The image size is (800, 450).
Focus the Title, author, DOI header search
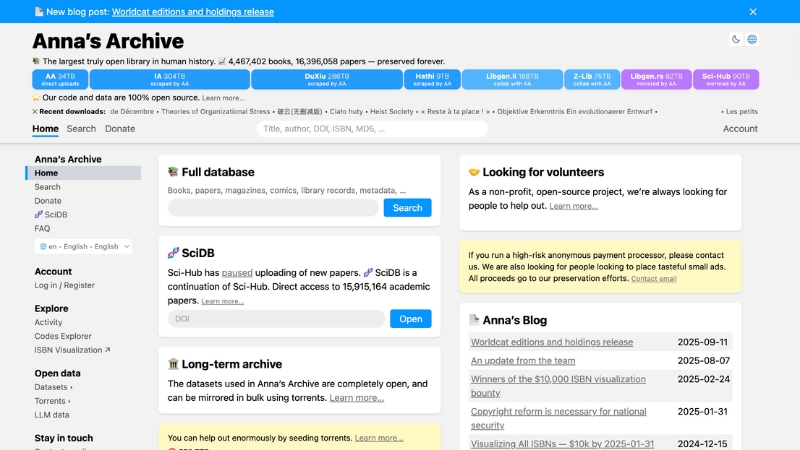pos(372,129)
